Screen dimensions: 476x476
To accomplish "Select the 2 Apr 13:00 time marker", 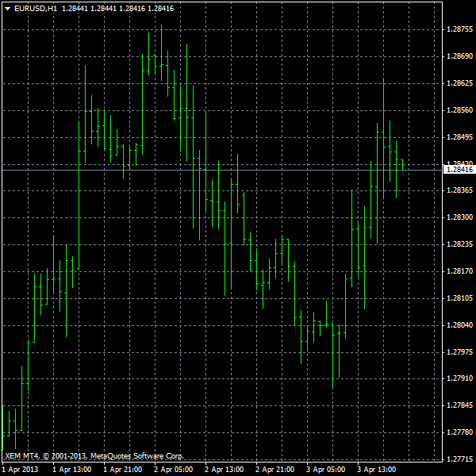I will point(224,470).
